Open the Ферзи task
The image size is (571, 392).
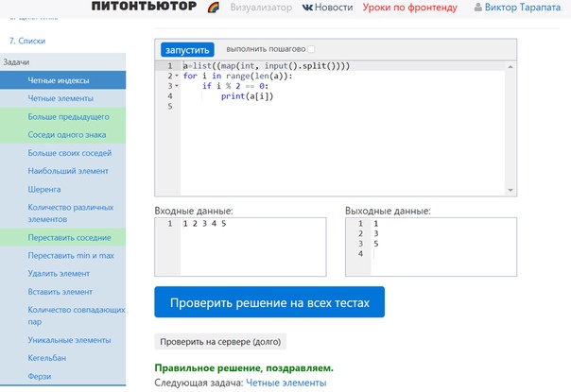62,376
